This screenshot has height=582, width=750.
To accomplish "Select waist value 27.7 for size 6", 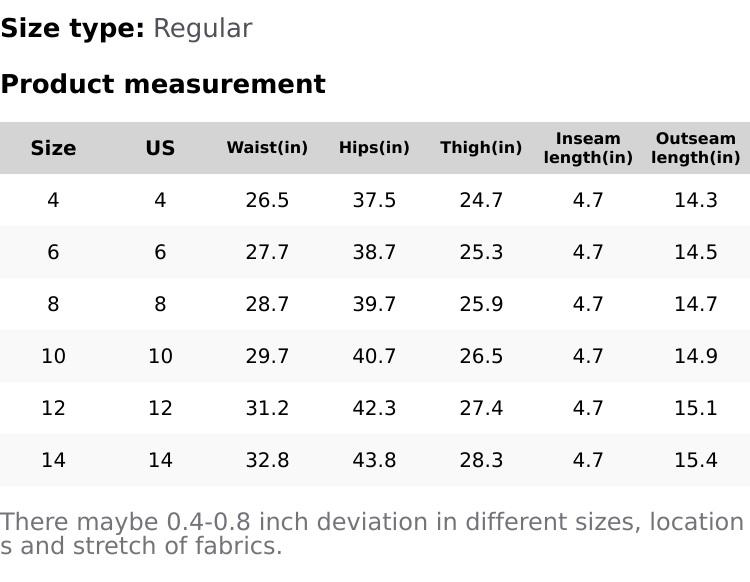I will pos(267,252).
